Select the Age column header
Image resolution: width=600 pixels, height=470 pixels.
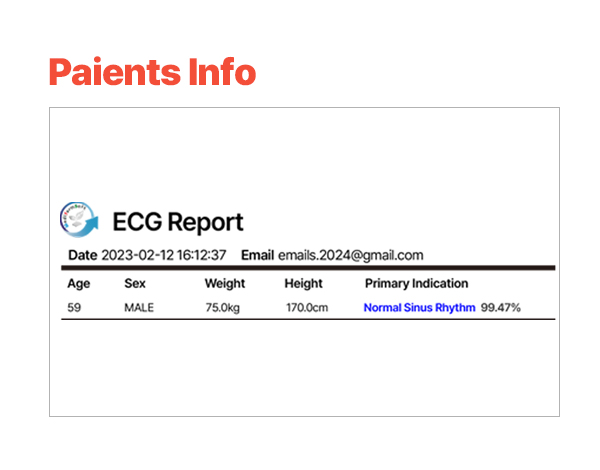tap(79, 284)
